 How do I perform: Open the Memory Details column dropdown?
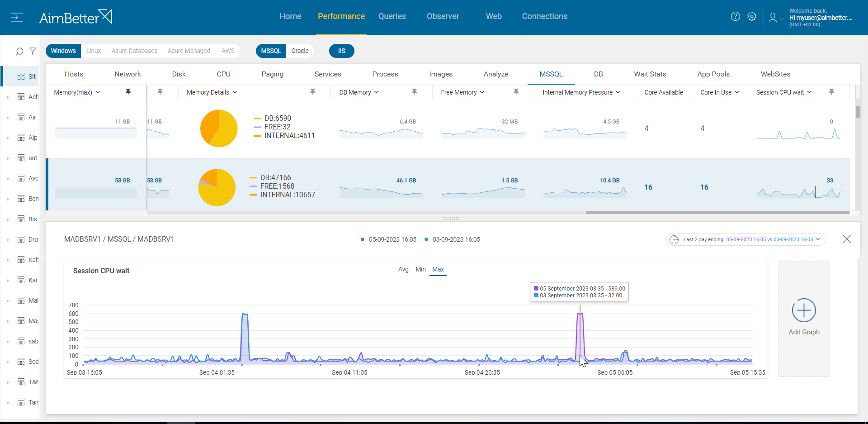tap(235, 92)
